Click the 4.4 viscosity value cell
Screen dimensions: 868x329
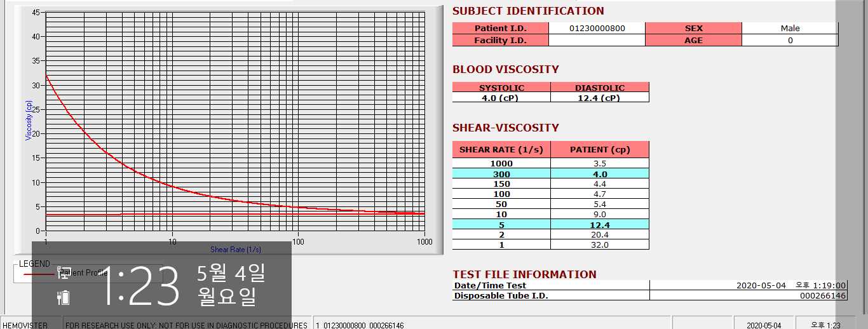coord(600,184)
